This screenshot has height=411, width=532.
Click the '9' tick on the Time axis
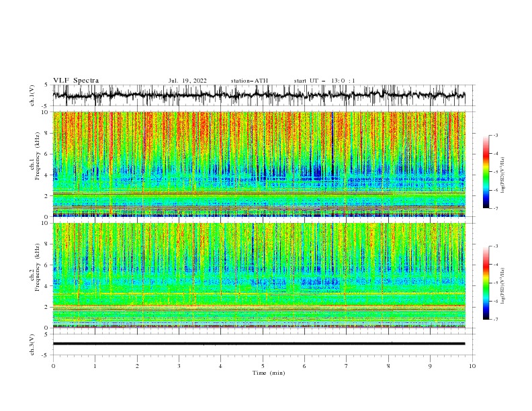click(x=430, y=366)
